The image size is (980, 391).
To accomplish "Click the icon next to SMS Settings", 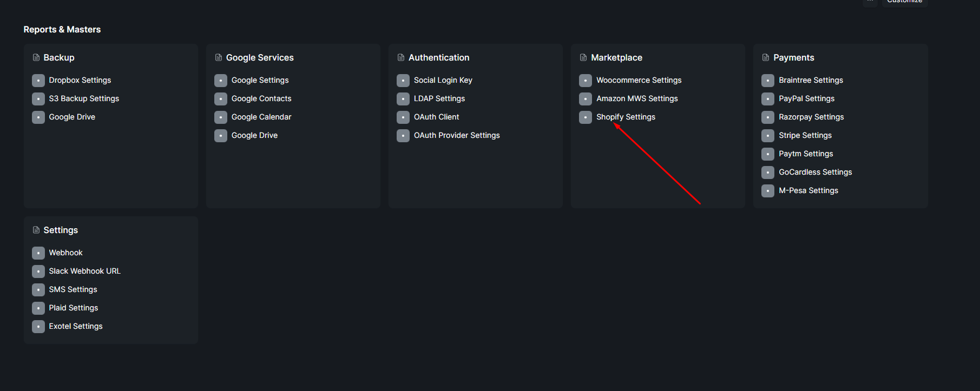I will coord(38,289).
